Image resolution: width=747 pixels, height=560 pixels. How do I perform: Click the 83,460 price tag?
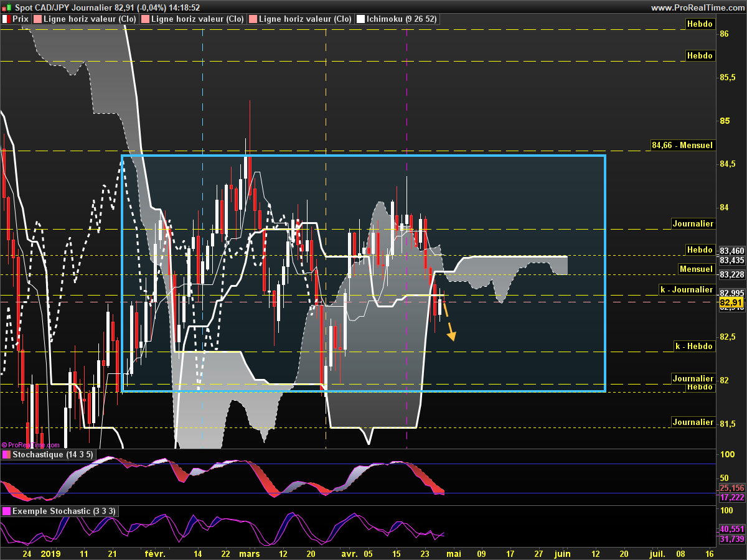point(731,250)
